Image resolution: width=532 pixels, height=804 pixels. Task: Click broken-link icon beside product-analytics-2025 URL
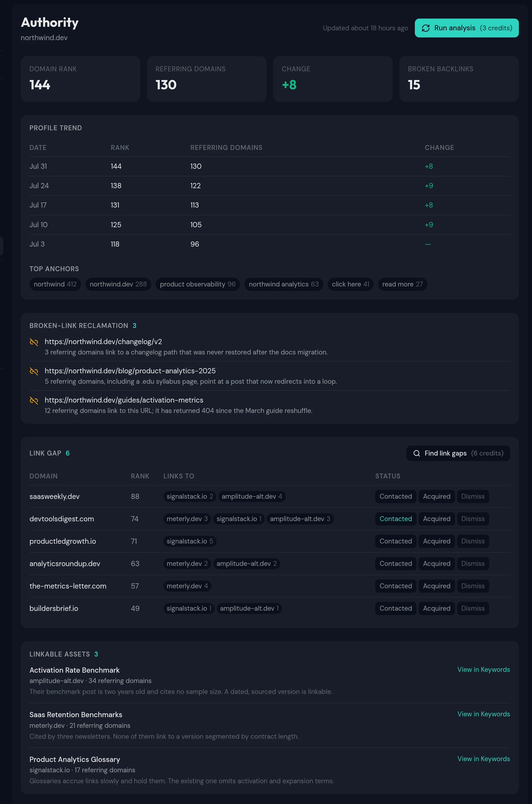[x=34, y=371]
